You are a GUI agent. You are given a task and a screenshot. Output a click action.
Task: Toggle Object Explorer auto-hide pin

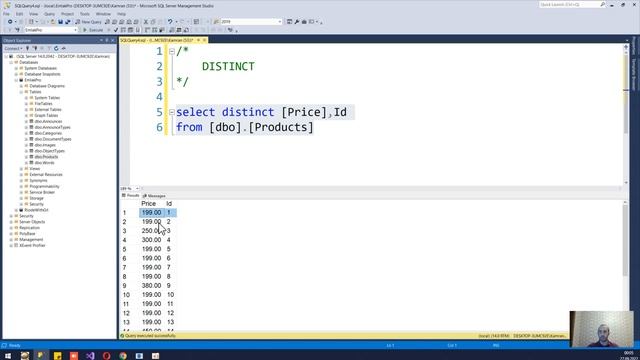pyautogui.click(x=107, y=40)
